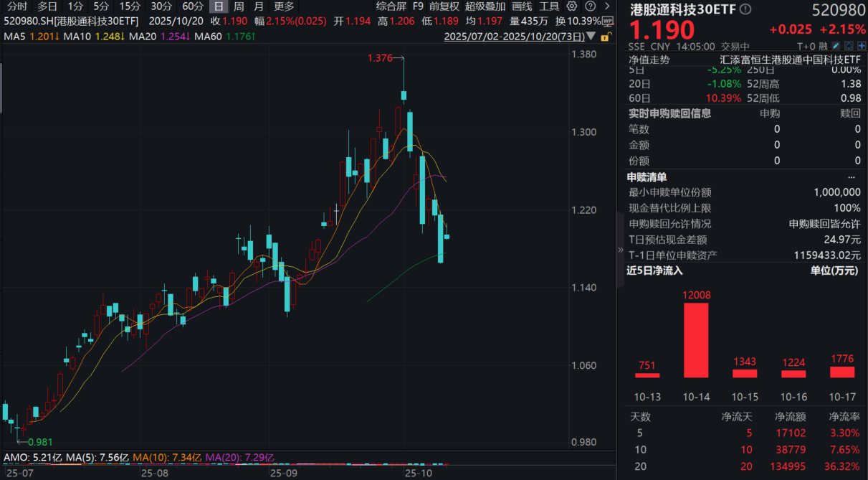This screenshot has height=480, width=868.
Task: Open the date range dropdown showing 73日
Action: [592, 34]
